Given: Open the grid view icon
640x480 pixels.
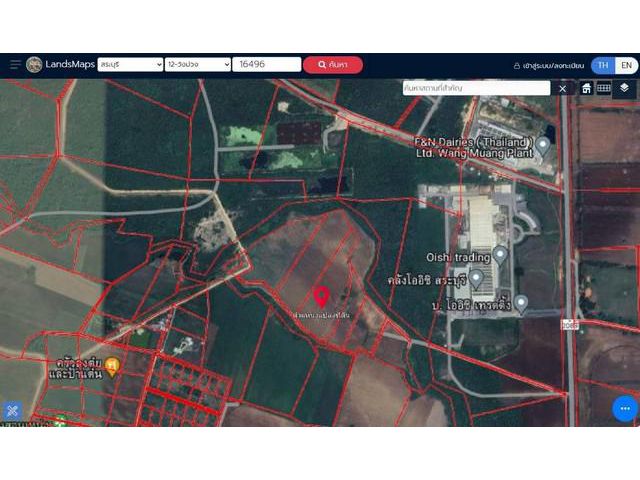Looking at the screenshot, I should tap(604, 88).
